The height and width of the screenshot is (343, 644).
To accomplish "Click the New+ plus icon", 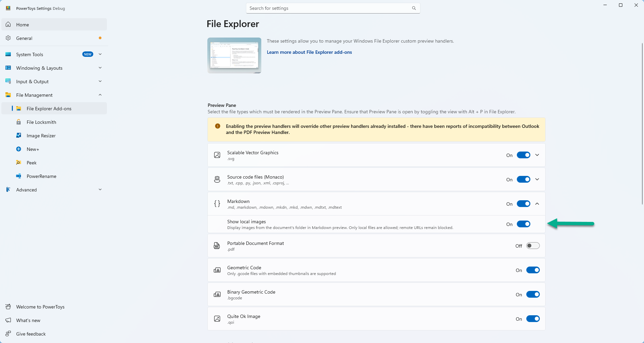I will [19, 149].
